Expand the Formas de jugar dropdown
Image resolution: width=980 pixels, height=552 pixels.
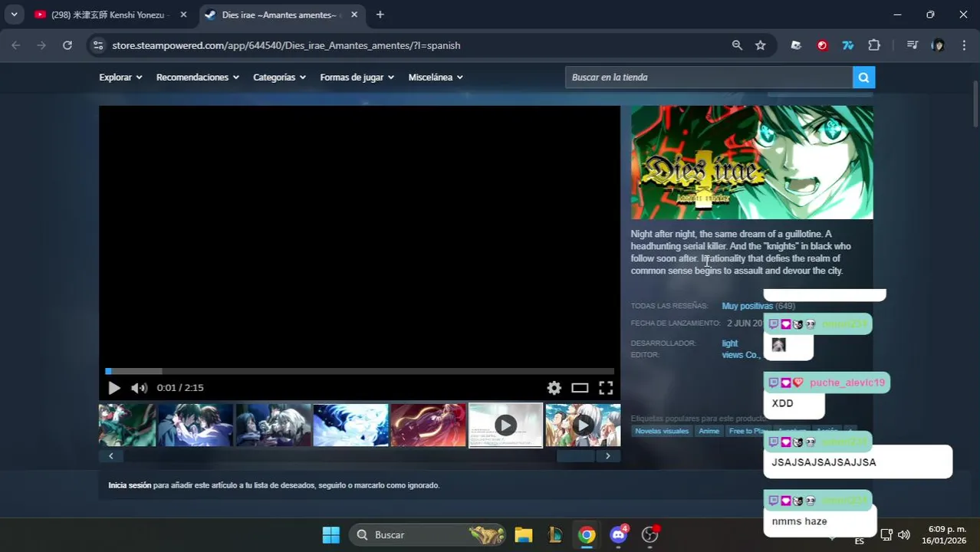[x=357, y=77]
